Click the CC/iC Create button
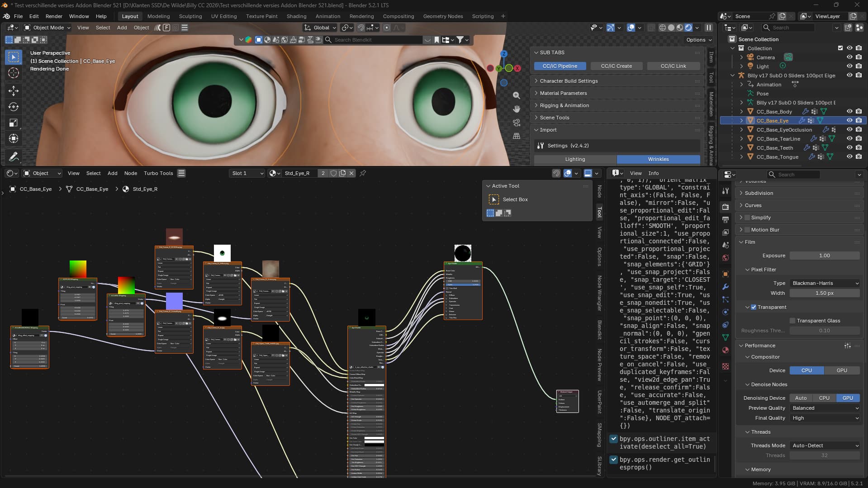The height and width of the screenshot is (488, 868). coord(617,66)
